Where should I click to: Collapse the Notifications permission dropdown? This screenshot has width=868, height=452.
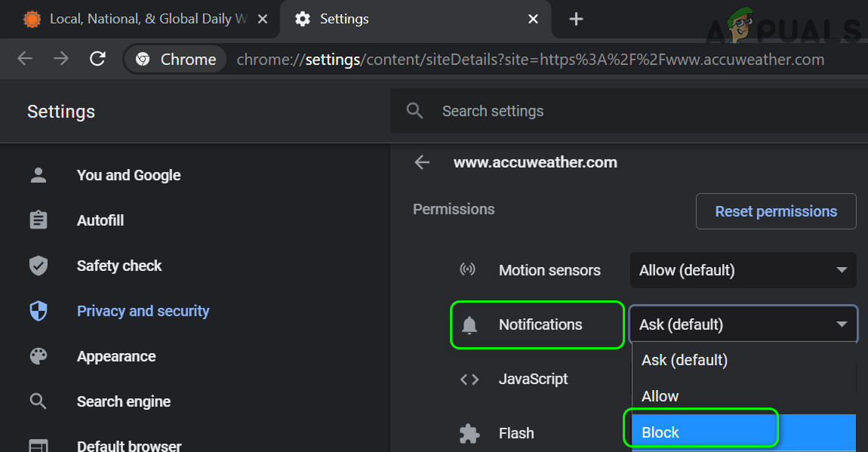(x=743, y=324)
